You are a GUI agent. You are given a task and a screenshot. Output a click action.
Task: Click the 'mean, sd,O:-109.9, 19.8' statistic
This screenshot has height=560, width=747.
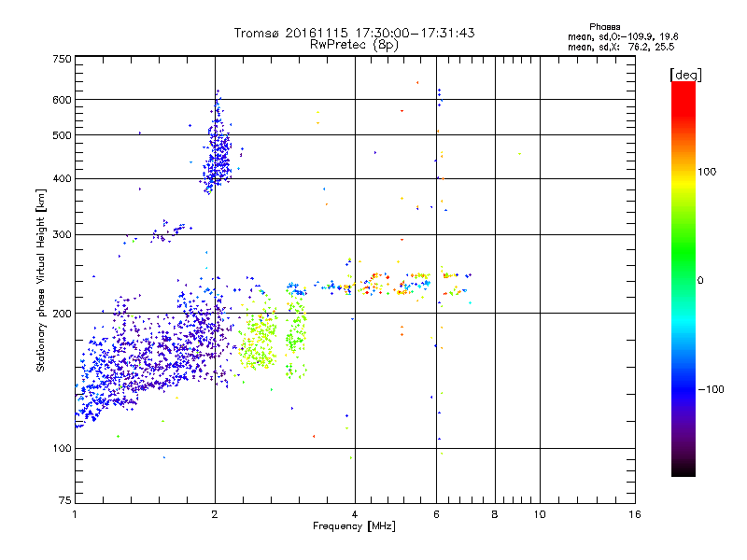[x=623, y=36]
